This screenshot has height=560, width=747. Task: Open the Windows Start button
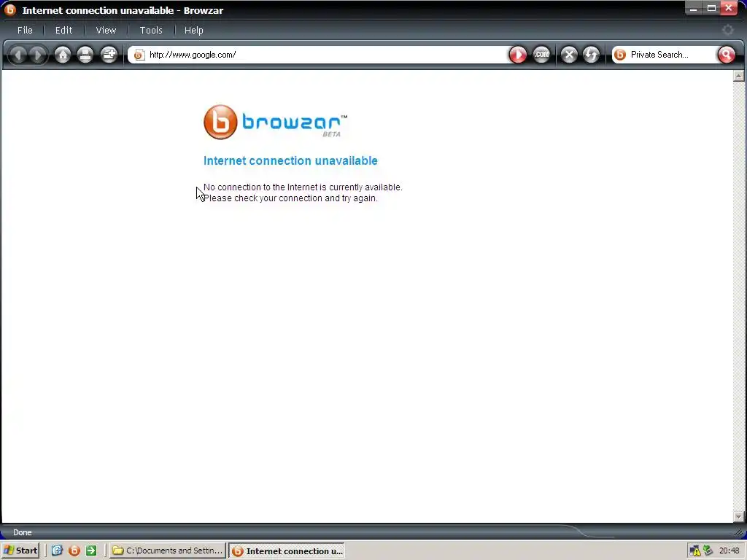(x=20, y=551)
